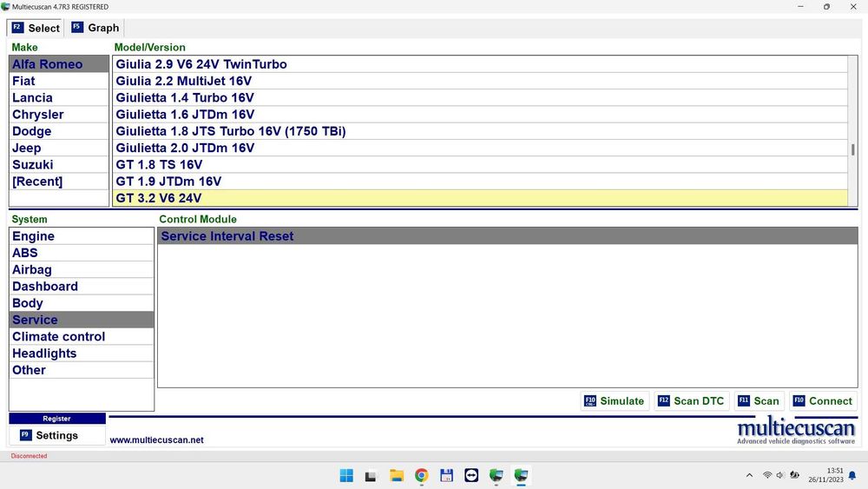Choose Lancia from the Make list
Viewport: 868px width, 489px height.
tap(59, 97)
